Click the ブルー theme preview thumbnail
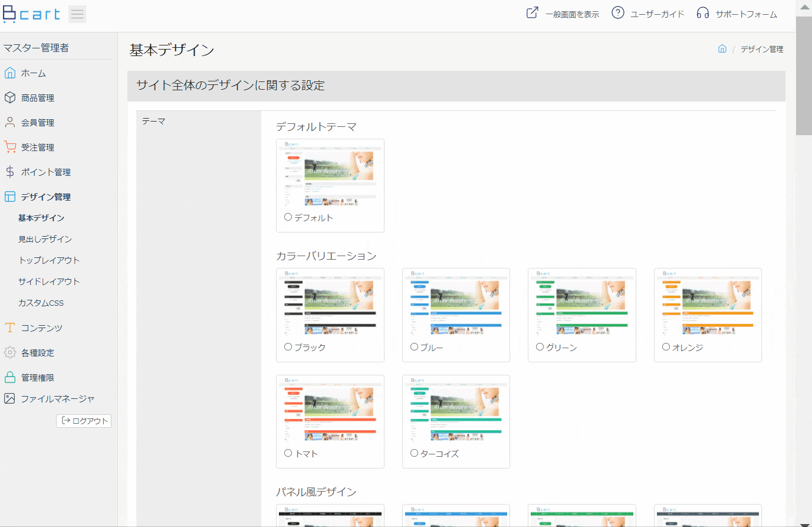Screen dimensions: 812x527 click(x=456, y=304)
